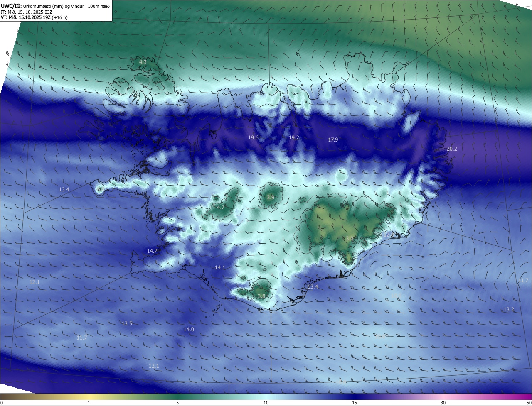Click the 3.8 value near the south coast
Image resolution: width=532 pixels, height=406 pixels.
click(261, 296)
